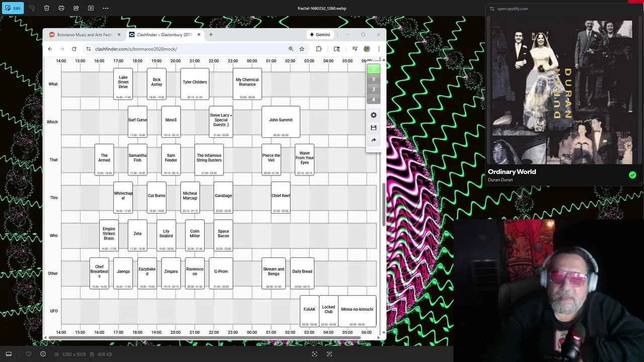
Task: Select highlight level 2 button
Action: tap(373, 79)
